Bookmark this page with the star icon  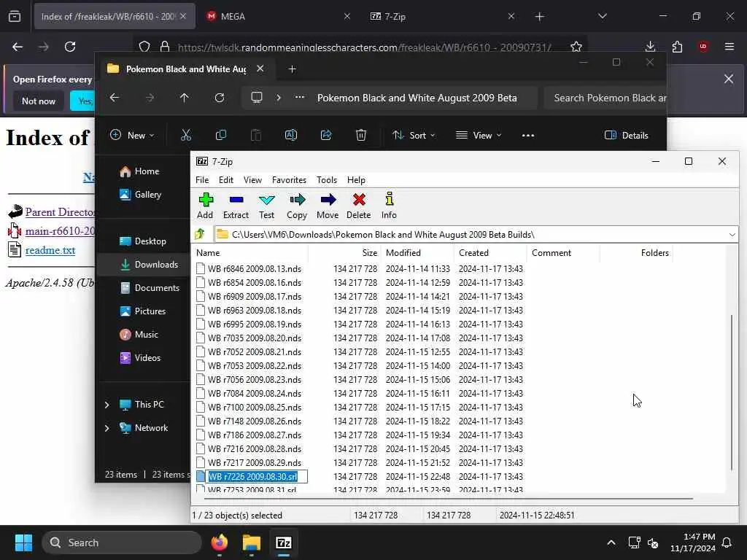(x=576, y=47)
